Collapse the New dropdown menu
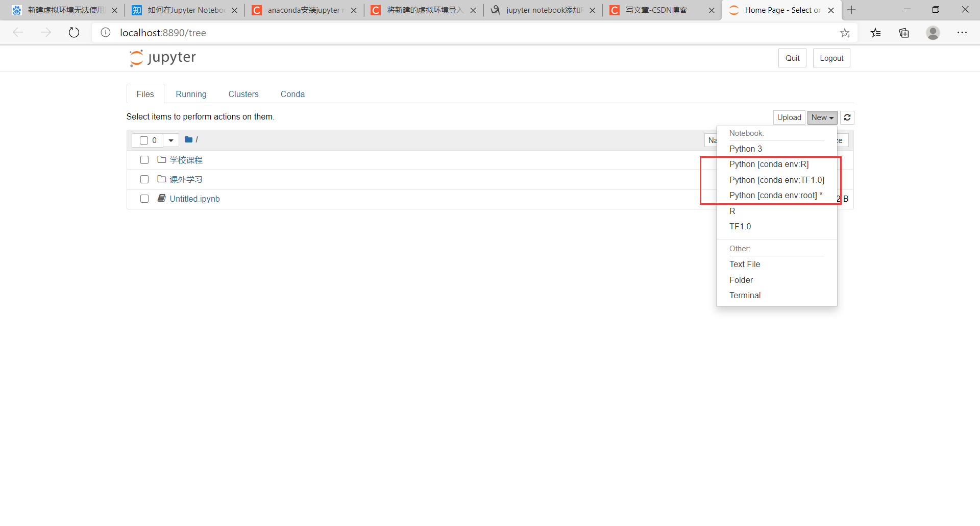 pyautogui.click(x=822, y=117)
